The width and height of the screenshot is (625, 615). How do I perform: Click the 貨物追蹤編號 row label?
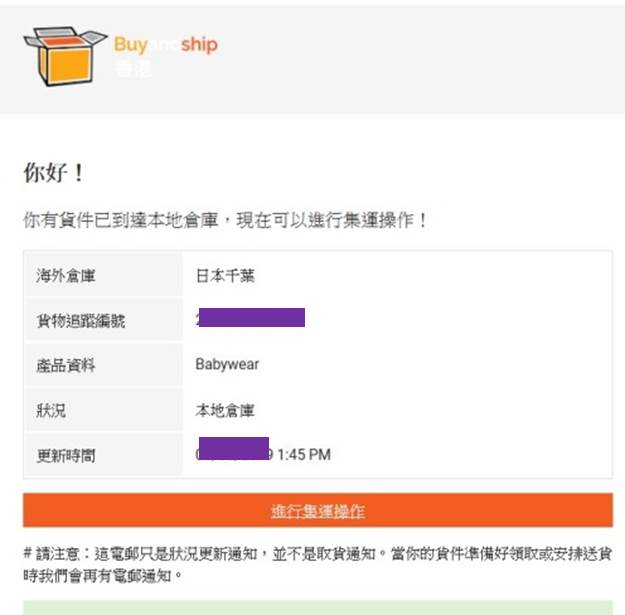point(81,320)
